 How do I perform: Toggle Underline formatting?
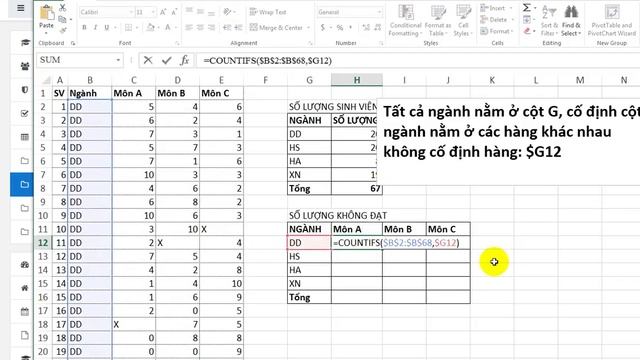[x=107, y=27]
